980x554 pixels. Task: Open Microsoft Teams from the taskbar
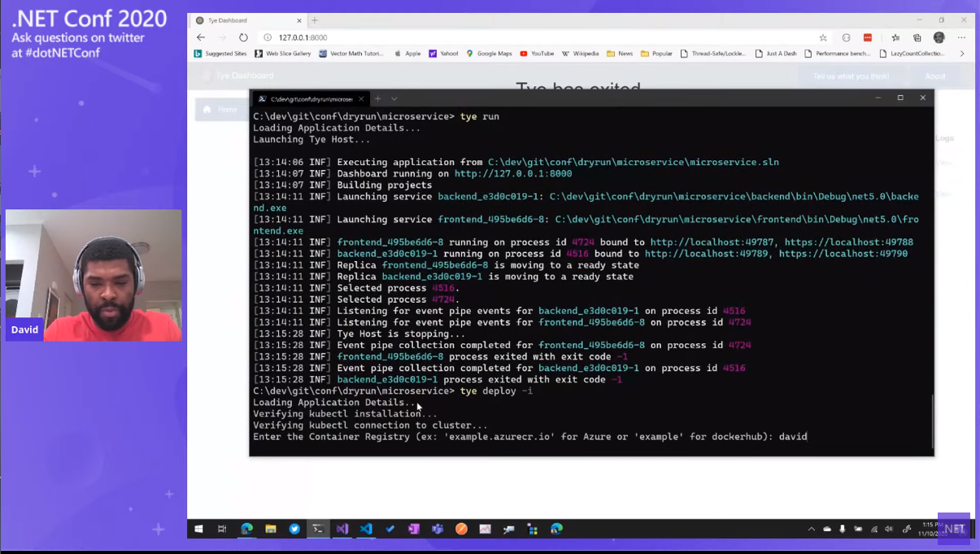(x=438, y=529)
